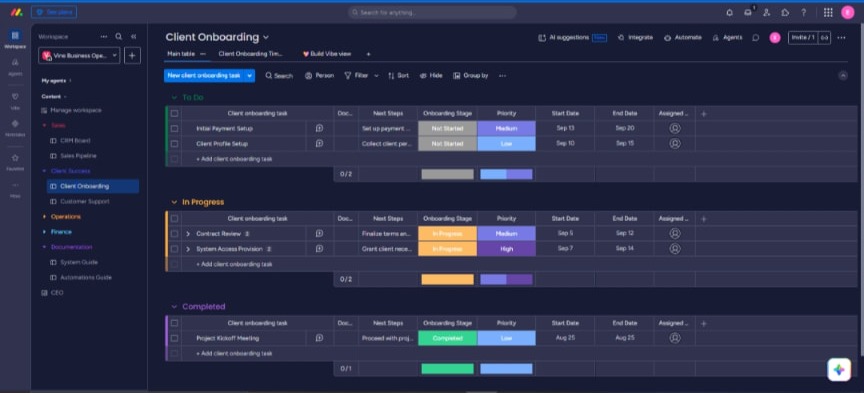Screen dimensions: 864x393
Task: Select Workspace in the left rail
Action: pyautogui.click(x=15, y=39)
